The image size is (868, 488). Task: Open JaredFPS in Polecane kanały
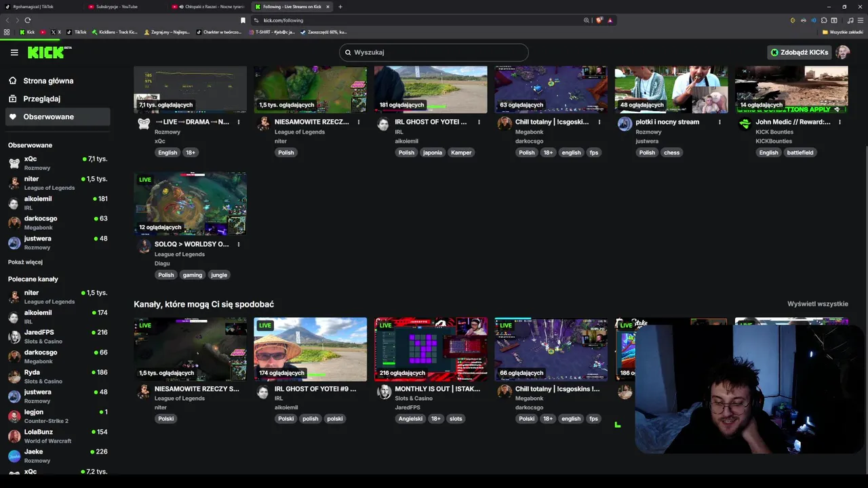coord(58,336)
